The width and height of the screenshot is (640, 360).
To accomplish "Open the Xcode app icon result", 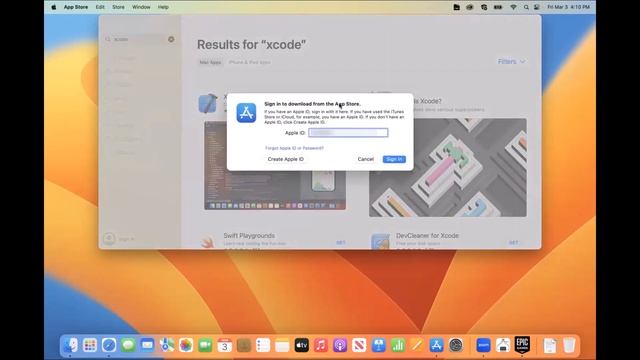I will [x=207, y=103].
